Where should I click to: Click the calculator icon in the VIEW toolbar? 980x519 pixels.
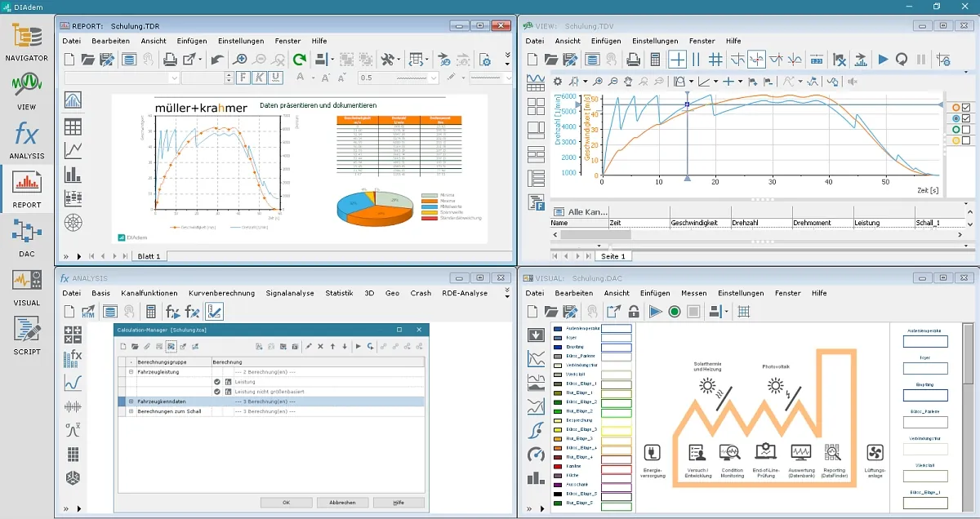pos(655,60)
